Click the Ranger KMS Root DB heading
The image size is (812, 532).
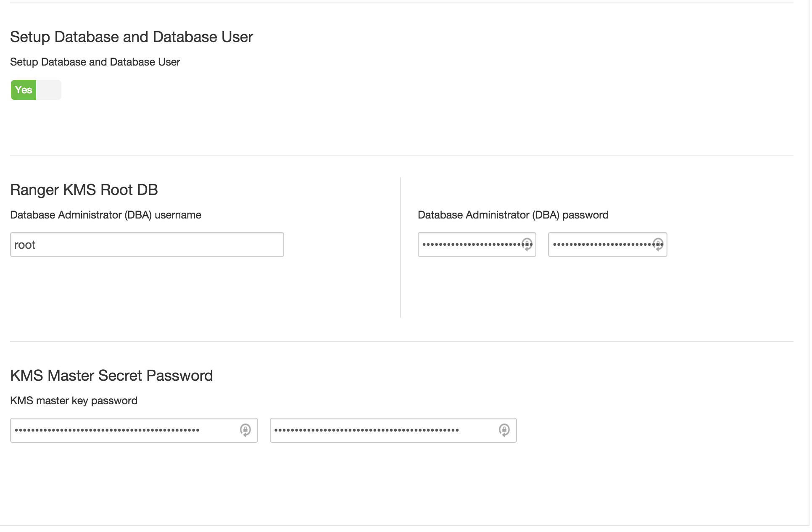[x=84, y=190]
